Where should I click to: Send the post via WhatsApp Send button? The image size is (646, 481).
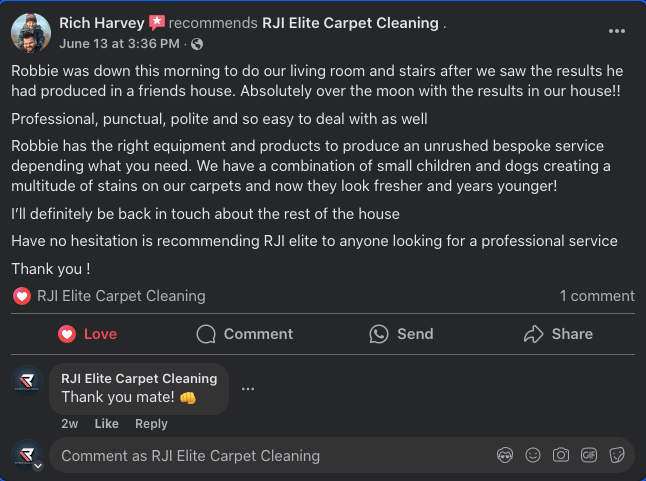(401, 334)
